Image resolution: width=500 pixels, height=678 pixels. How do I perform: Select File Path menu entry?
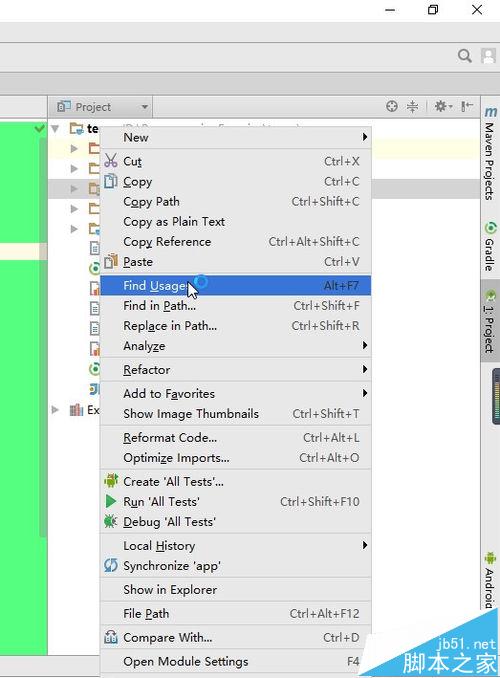point(236,614)
